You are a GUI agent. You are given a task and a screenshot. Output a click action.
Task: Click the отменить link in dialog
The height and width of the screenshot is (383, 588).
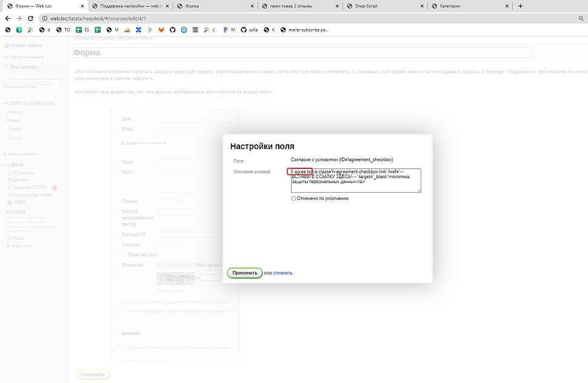tap(282, 273)
